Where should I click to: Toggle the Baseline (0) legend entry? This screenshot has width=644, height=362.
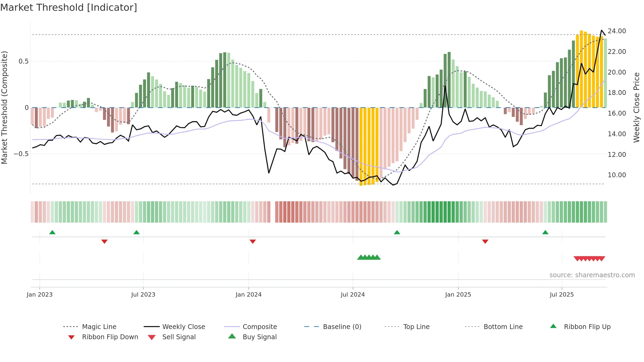tap(333, 327)
